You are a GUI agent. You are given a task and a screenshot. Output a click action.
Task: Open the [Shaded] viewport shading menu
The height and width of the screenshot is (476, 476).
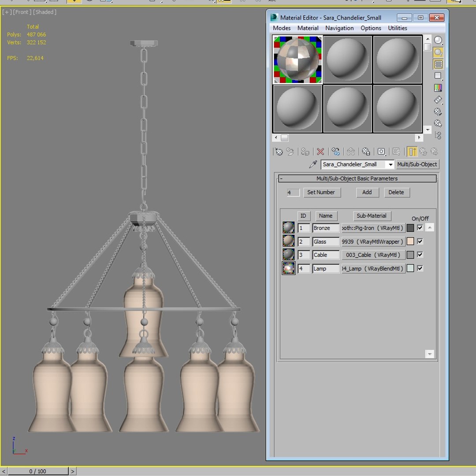coord(45,12)
